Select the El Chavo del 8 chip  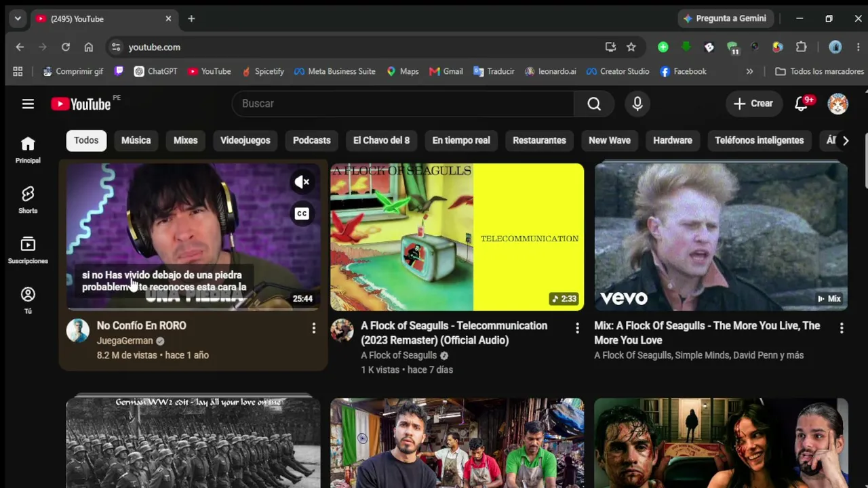pyautogui.click(x=381, y=140)
